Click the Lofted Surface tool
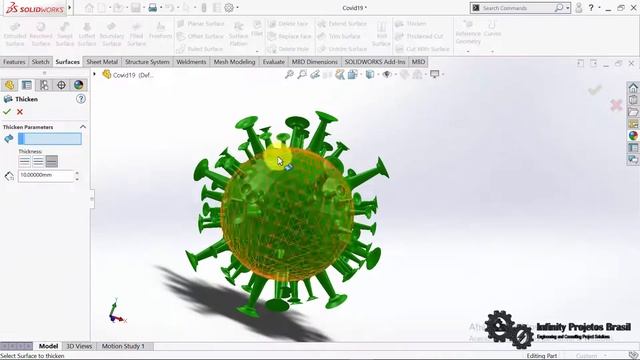 pyautogui.click(x=87, y=34)
